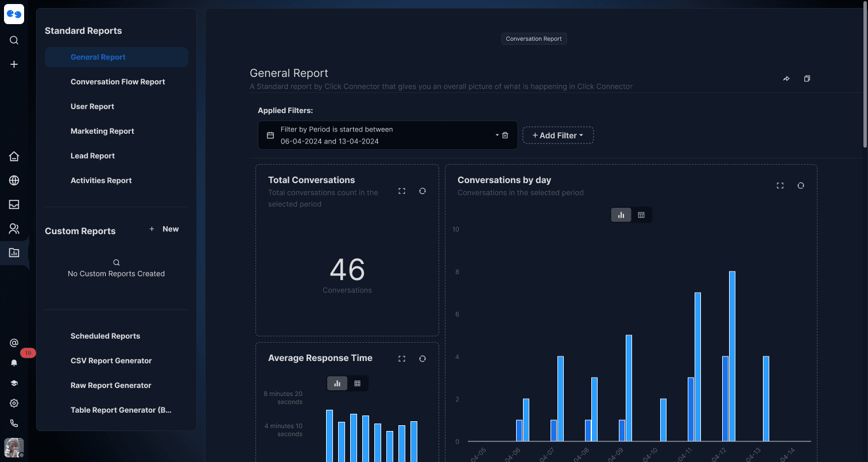Switch Average Response Time to chart view
868x462 pixels.
coord(338,383)
